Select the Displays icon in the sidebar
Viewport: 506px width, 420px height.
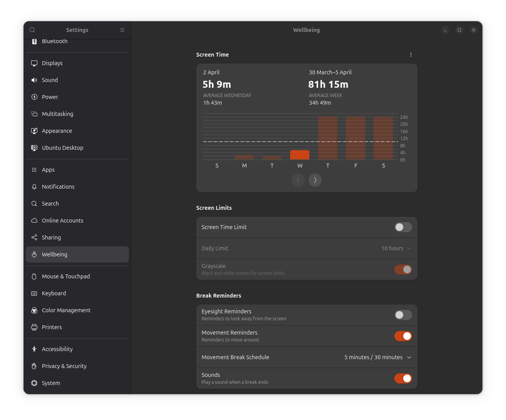click(34, 63)
